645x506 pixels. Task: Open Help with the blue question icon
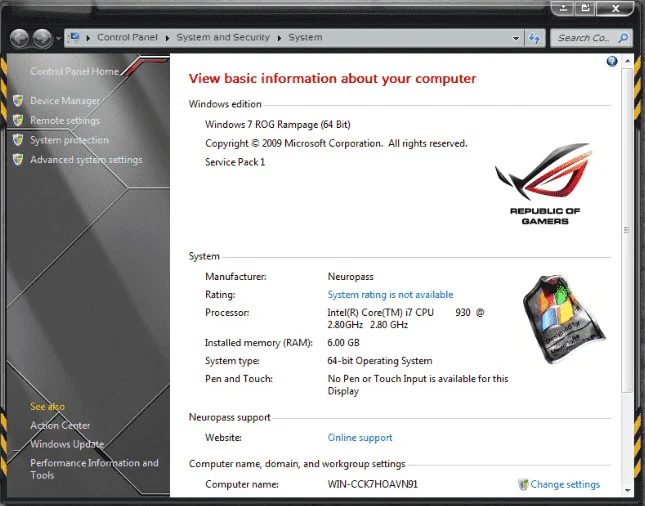pyautogui.click(x=612, y=61)
